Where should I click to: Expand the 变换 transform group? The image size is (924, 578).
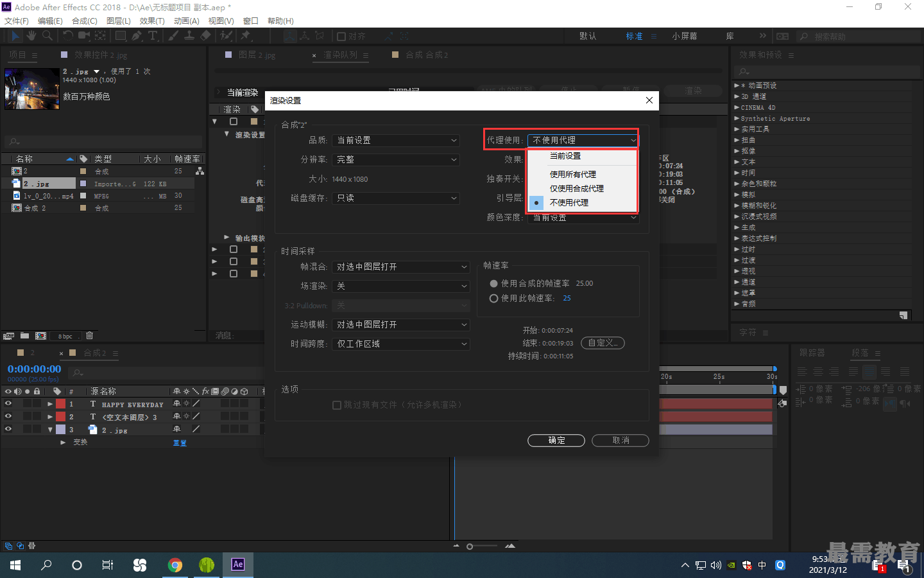tap(63, 442)
